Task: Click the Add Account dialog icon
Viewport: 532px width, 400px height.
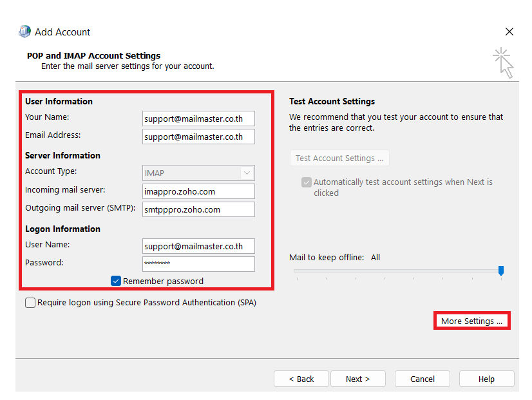Action: click(24, 31)
